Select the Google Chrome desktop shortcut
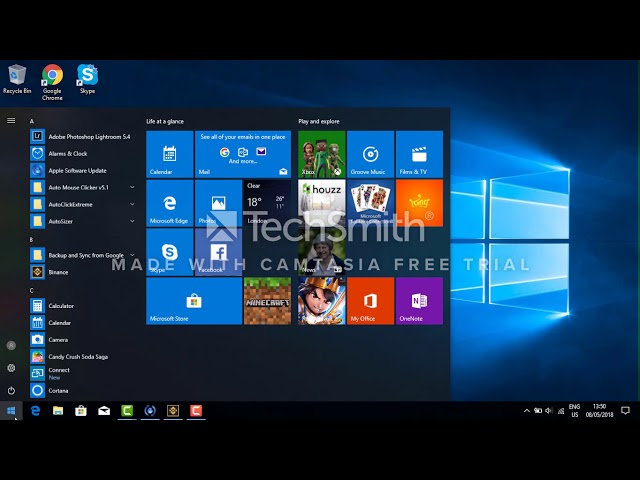This screenshot has height=480, width=640. (x=52, y=82)
